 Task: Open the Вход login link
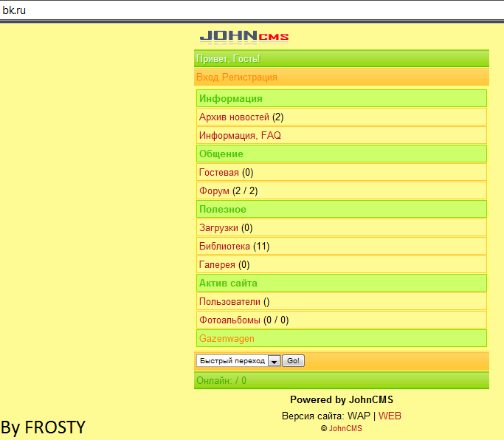(207, 78)
